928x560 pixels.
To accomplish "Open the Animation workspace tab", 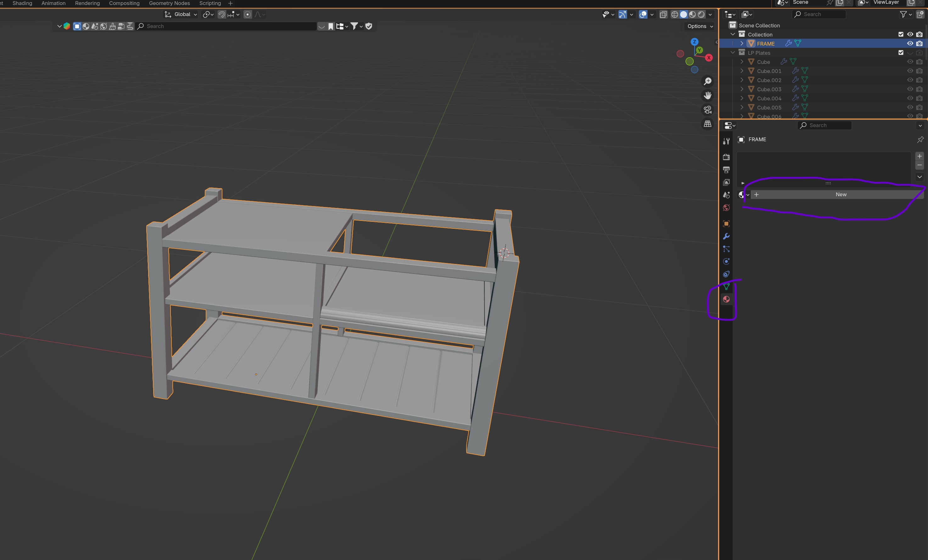I will click(x=53, y=3).
